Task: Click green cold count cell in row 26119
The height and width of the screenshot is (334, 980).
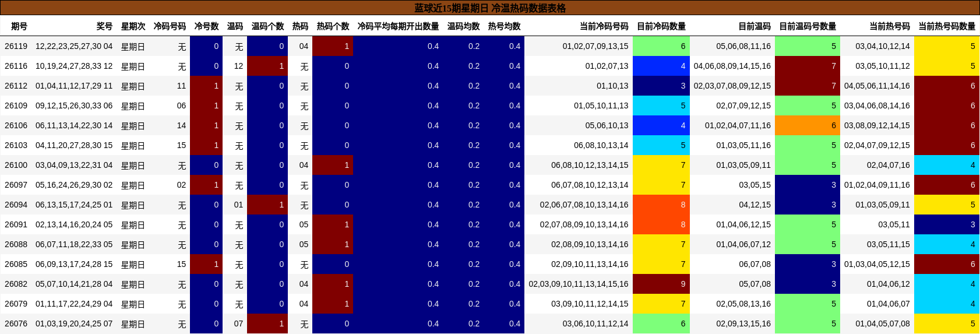Action: (661, 46)
